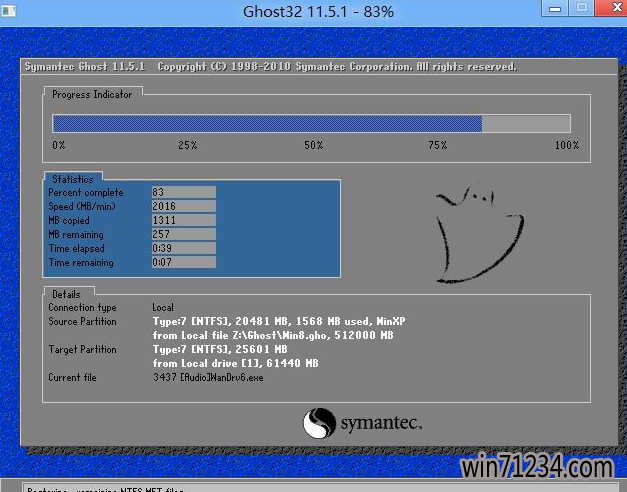Click the Time remaining value 0:07
627x492 pixels.
click(184, 262)
